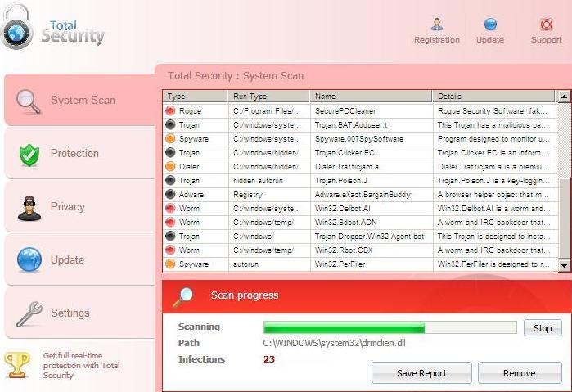This screenshot has width=572, height=392.
Task: Sort by the Run Type column header
Action: [268, 97]
